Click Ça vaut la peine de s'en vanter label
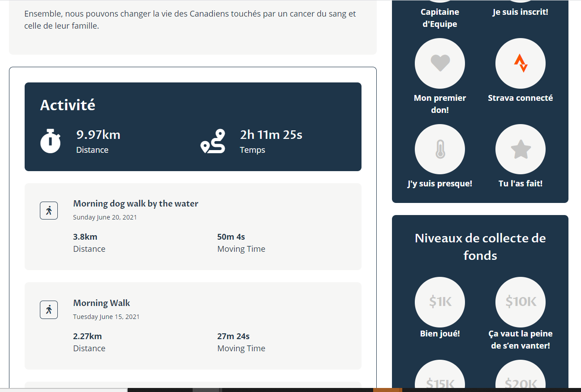The width and height of the screenshot is (581, 392). [521, 340]
